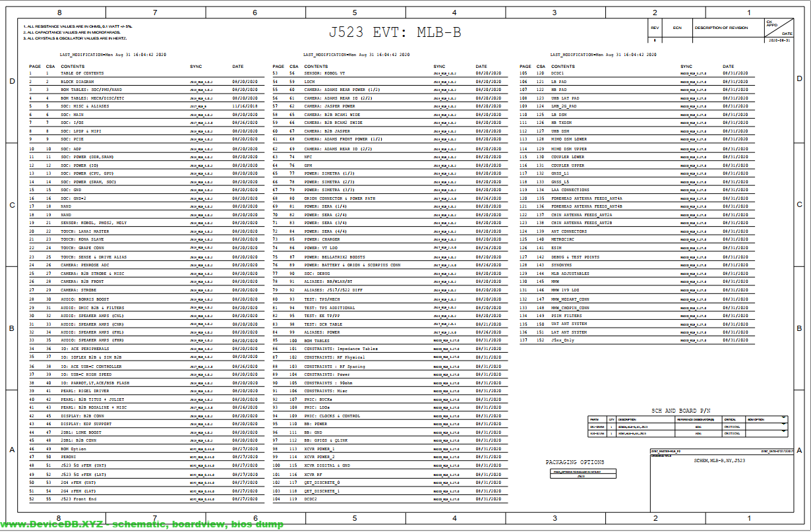
Task: Click the 'PMIC: BUCKs' entry
Action: click(x=318, y=399)
